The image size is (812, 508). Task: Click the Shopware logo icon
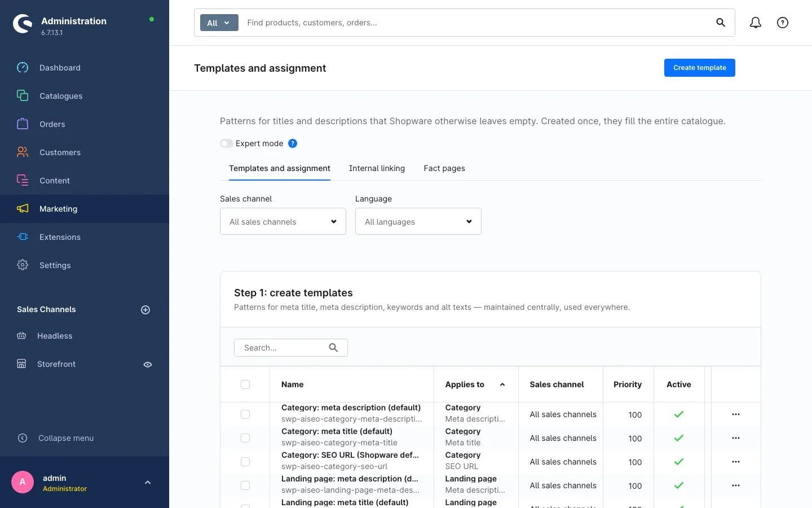pos(23,24)
